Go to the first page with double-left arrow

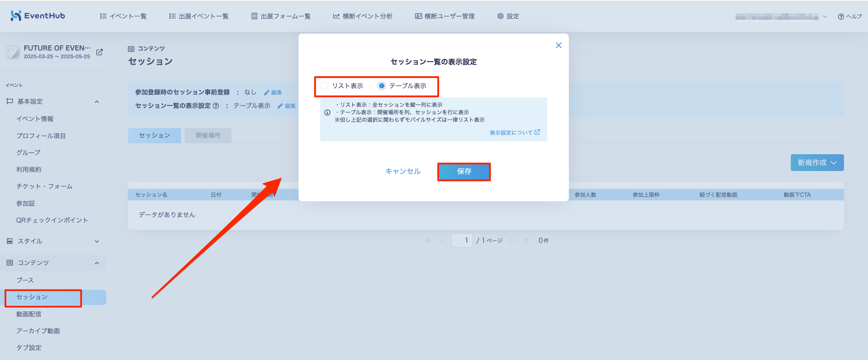[x=428, y=241]
